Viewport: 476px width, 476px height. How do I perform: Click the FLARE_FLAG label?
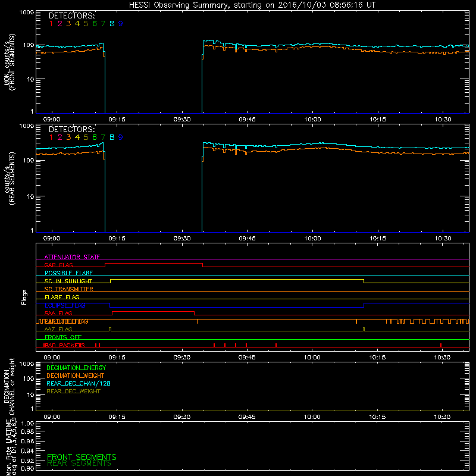pos(62,297)
